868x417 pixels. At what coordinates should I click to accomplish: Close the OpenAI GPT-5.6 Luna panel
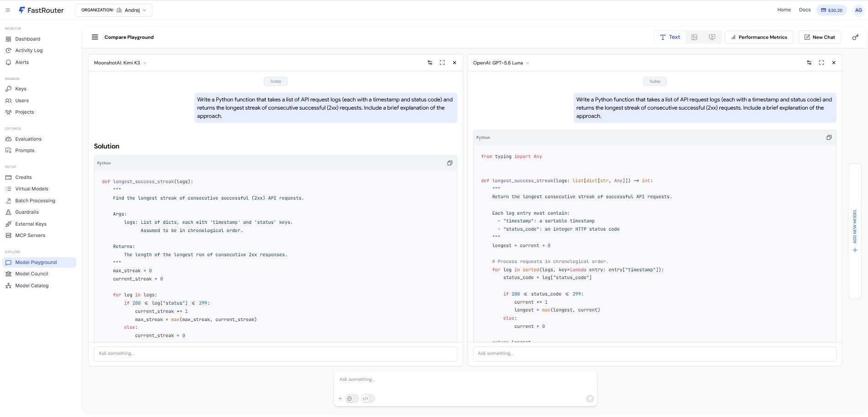tap(834, 63)
